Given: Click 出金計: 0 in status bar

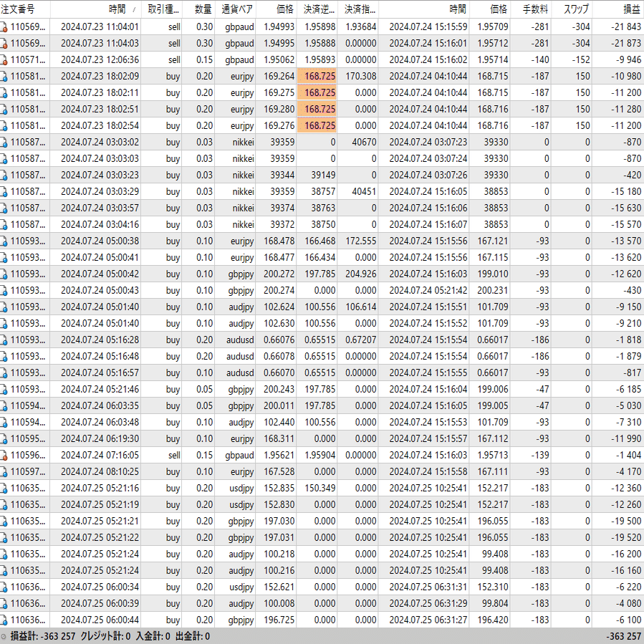Looking at the screenshot, I should click(193, 637).
